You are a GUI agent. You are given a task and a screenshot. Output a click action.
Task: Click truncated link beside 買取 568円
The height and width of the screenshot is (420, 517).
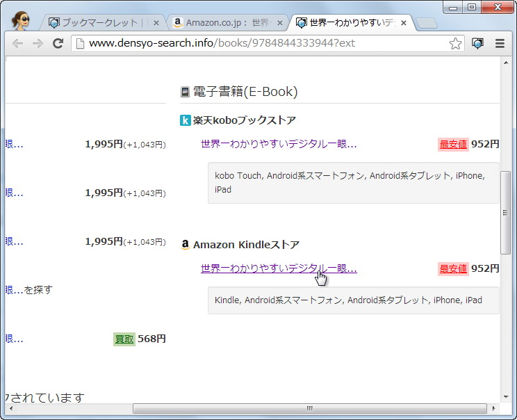click(x=14, y=339)
